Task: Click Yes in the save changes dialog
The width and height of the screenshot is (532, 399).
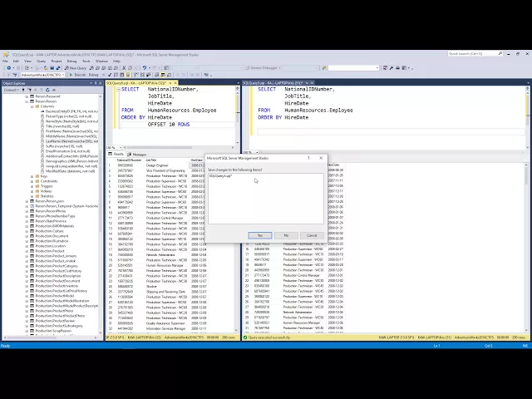Action: [260, 235]
